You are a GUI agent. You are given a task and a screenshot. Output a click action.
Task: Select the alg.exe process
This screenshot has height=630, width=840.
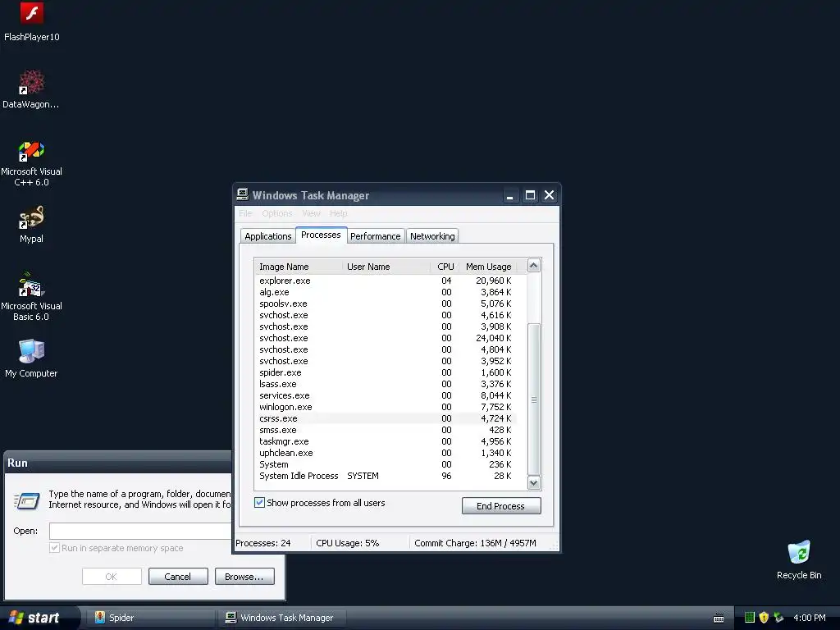coord(386,292)
